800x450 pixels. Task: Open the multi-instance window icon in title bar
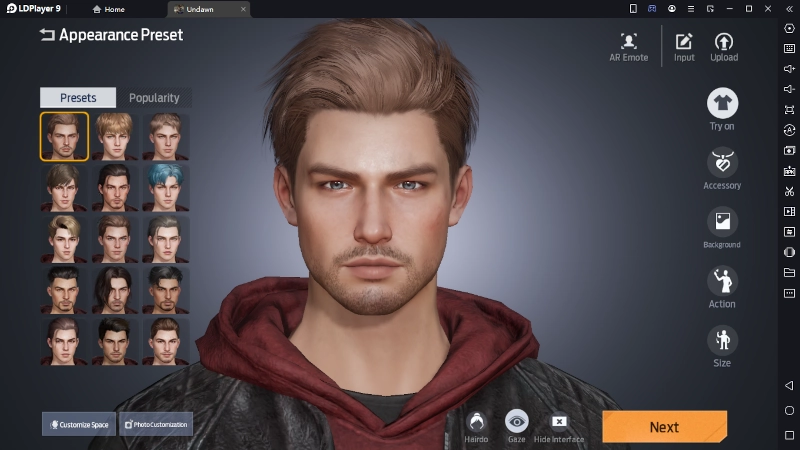tap(710, 9)
